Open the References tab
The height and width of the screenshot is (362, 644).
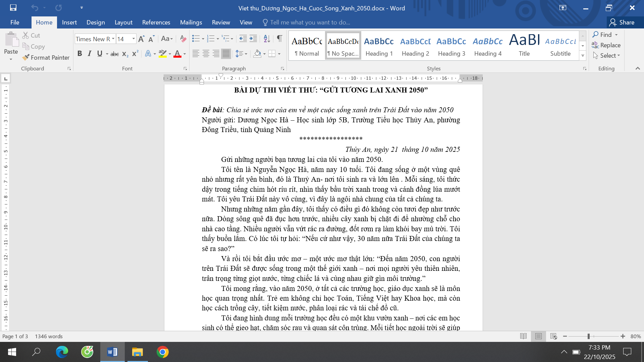point(156,22)
